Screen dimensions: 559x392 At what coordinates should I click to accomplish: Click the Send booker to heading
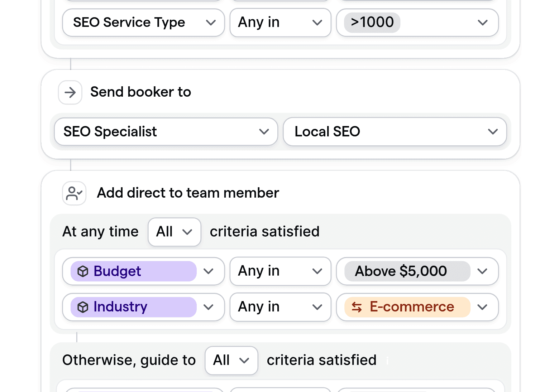pyautogui.click(x=140, y=92)
